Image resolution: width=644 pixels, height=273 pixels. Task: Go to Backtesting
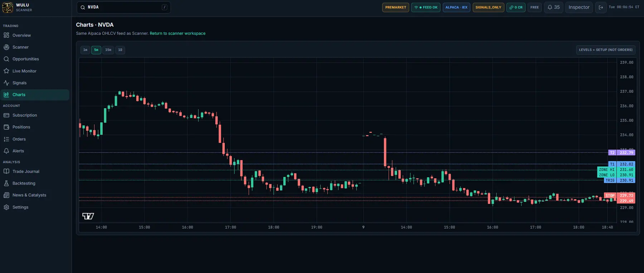click(35, 183)
